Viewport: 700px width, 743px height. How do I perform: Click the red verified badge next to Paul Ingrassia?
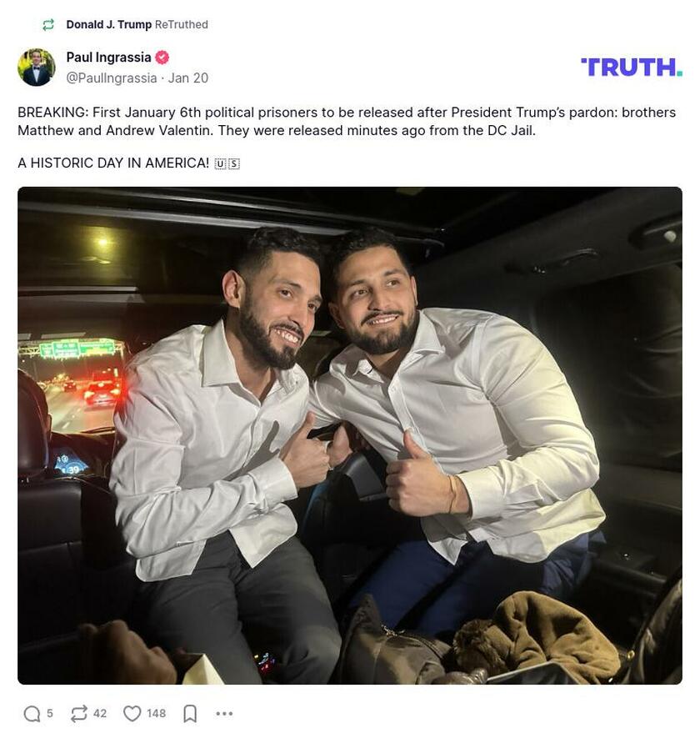pos(162,58)
